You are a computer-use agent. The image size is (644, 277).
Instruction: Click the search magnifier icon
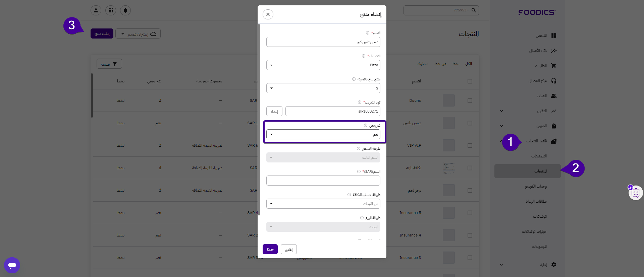(x=474, y=10)
